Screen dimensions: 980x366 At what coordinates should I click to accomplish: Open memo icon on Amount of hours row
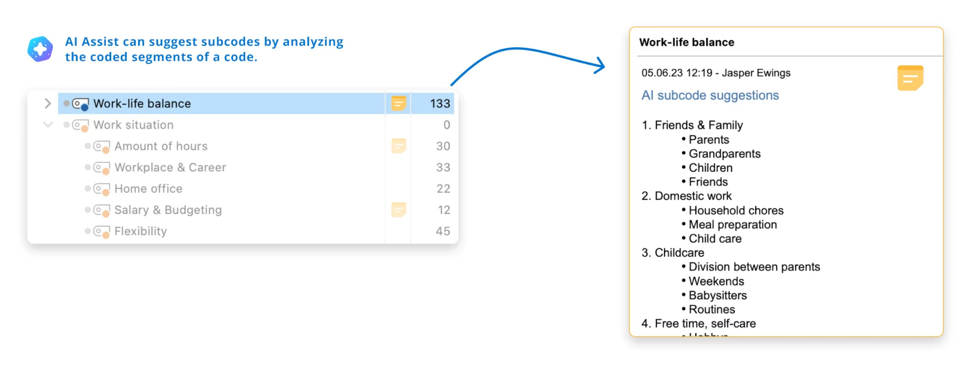[398, 146]
